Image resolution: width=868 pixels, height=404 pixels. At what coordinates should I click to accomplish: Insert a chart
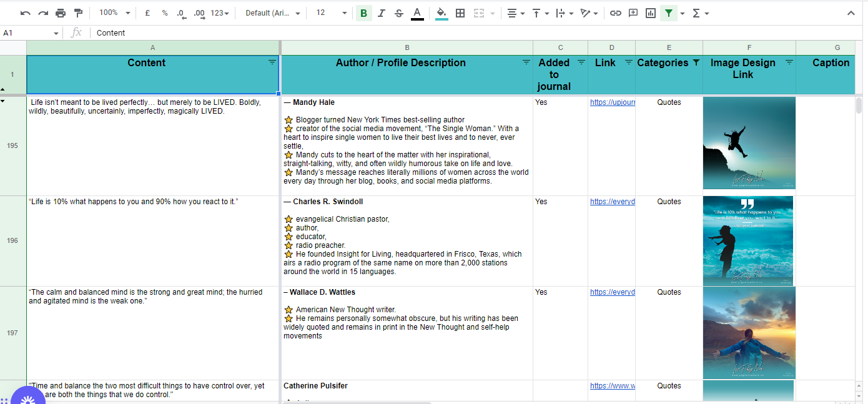pyautogui.click(x=651, y=13)
